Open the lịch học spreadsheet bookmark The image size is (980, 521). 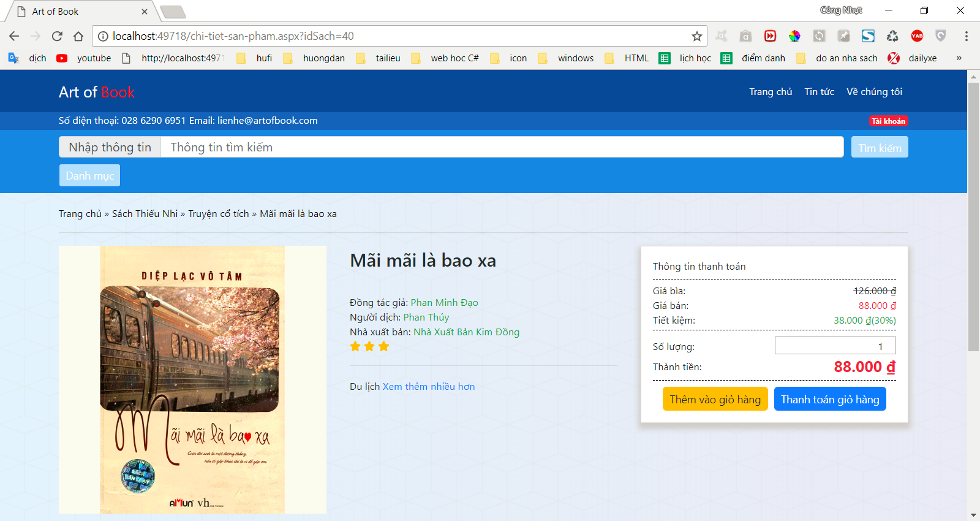point(685,58)
